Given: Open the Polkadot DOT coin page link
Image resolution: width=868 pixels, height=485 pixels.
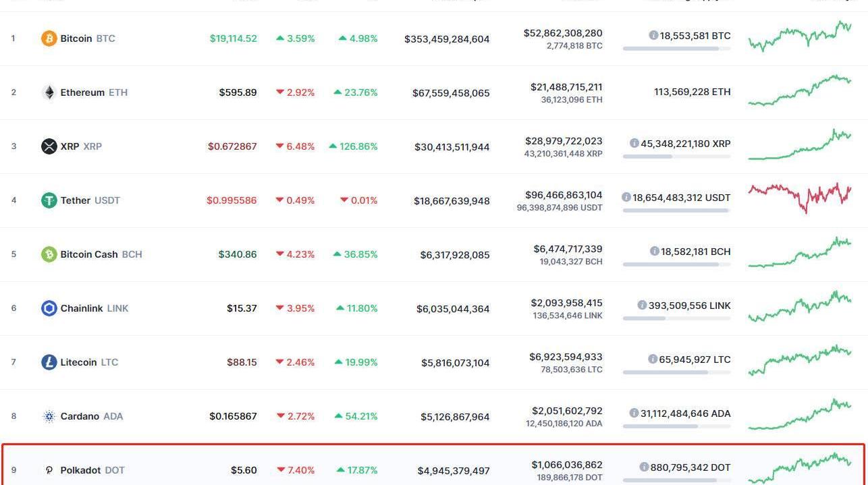Looking at the screenshot, I should 92,470.
